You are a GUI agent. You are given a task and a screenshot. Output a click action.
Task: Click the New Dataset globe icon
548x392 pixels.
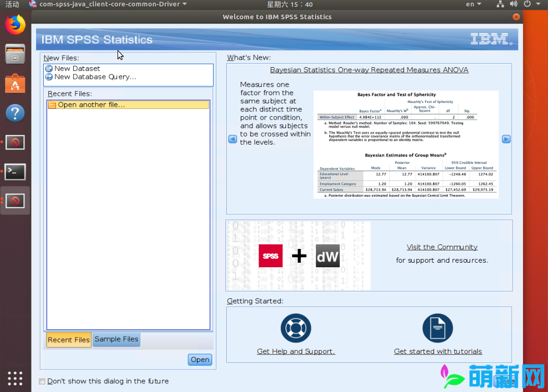49,69
